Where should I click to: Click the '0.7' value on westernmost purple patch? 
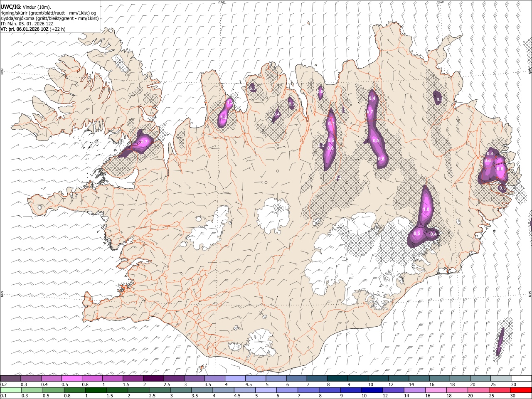pos(144,142)
